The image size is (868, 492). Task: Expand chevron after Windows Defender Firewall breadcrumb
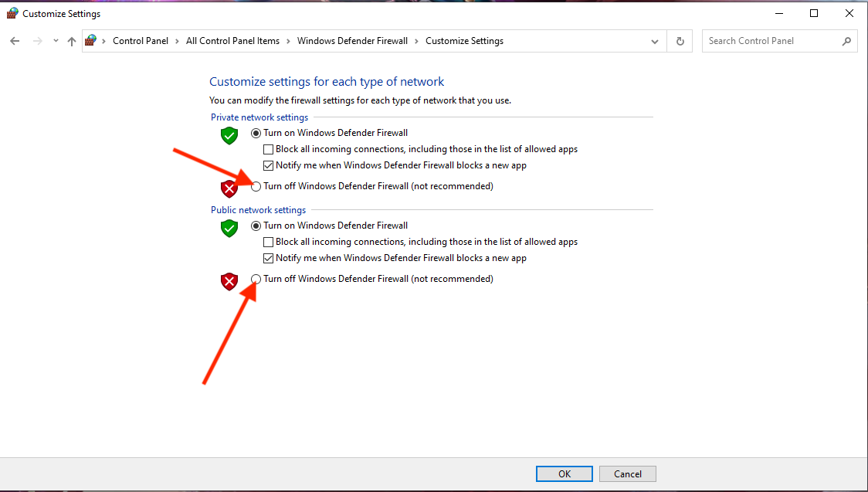[417, 41]
